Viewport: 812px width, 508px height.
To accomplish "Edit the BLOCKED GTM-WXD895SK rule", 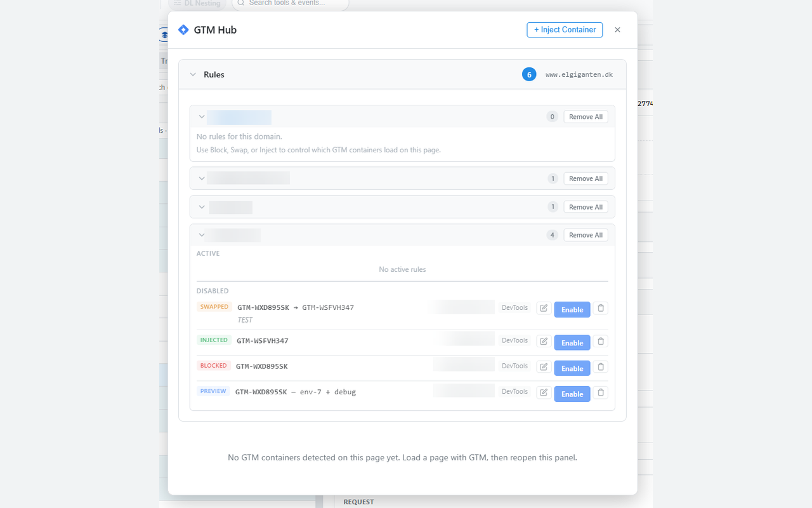I will tap(544, 366).
